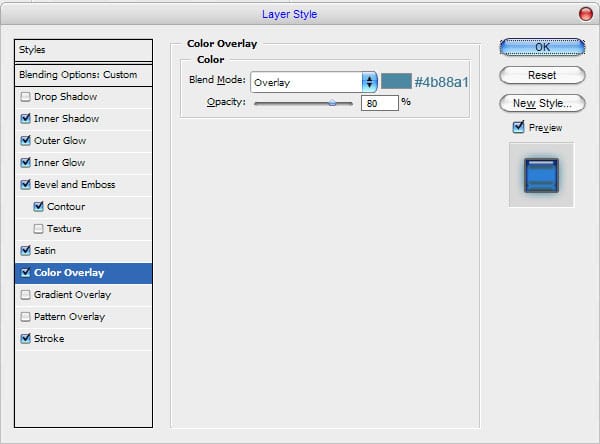Click the red close button in title bar
600x444 pixels.
coord(585,14)
